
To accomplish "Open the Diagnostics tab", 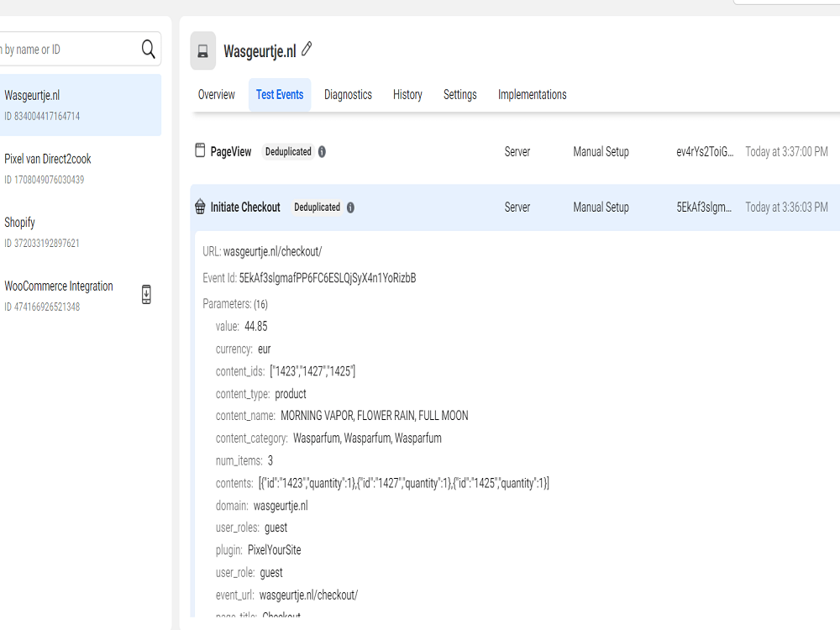I will (348, 95).
